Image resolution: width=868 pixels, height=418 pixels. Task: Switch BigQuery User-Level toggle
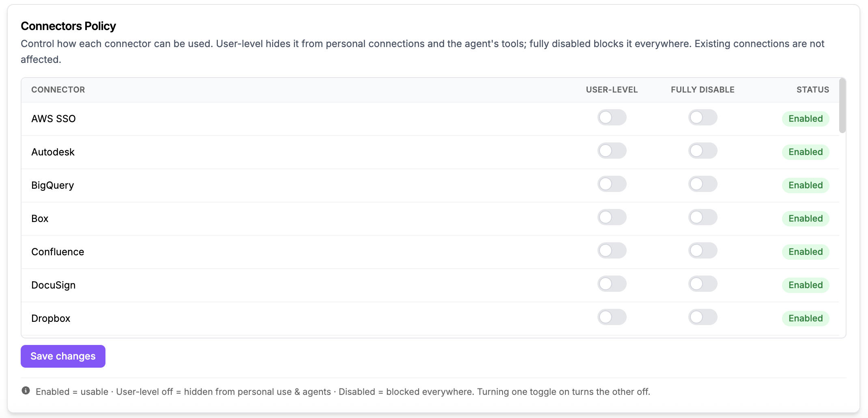coord(612,184)
